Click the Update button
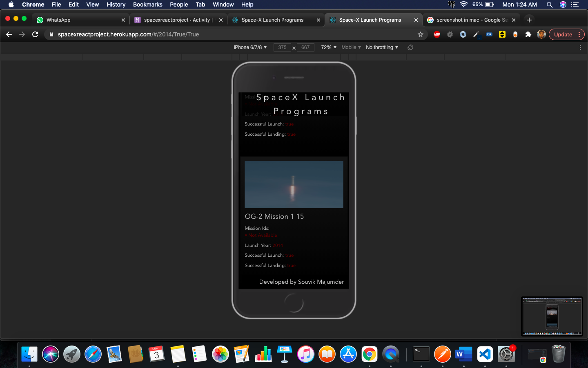This screenshot has width=588, height=368. pyautogui.click(x=563, y=34)
